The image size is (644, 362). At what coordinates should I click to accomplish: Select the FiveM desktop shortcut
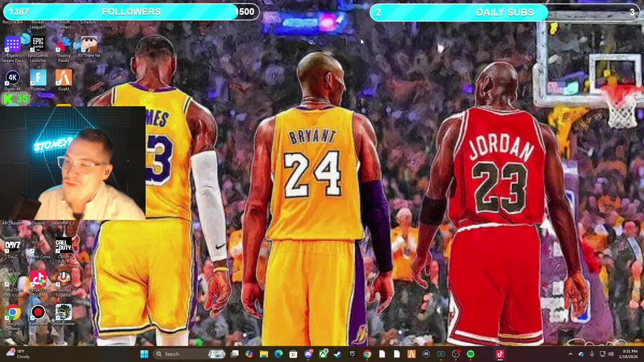[x=63, y=81]
